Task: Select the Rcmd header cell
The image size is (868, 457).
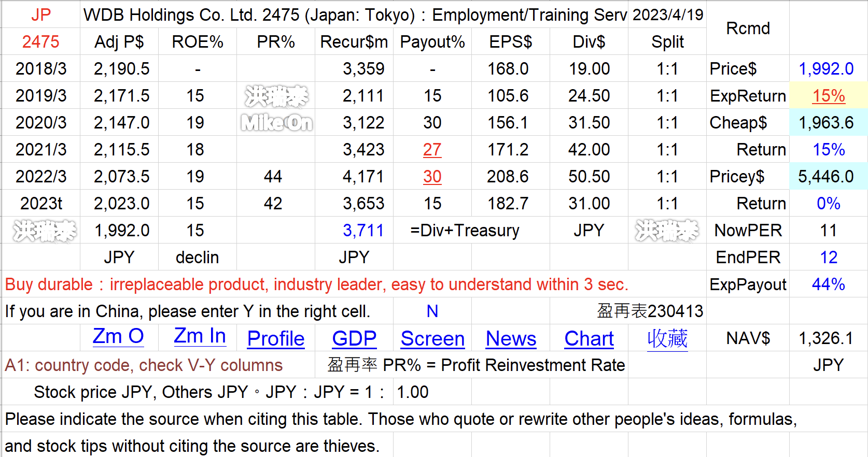Action: click(748, 28)
